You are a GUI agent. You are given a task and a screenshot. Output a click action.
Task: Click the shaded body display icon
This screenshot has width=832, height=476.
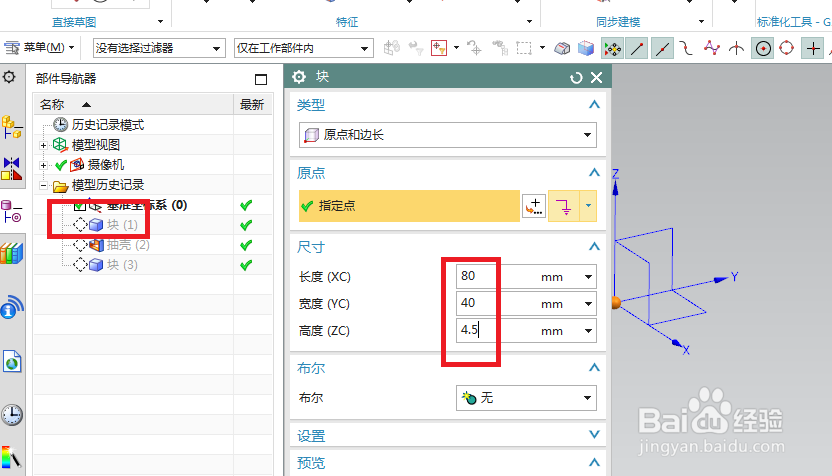click(562, 48)
